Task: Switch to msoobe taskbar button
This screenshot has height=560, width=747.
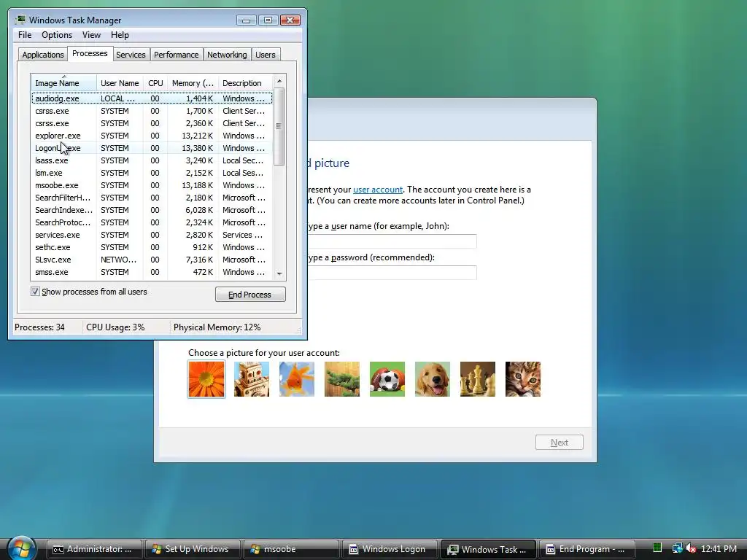Action: (291, 549)
